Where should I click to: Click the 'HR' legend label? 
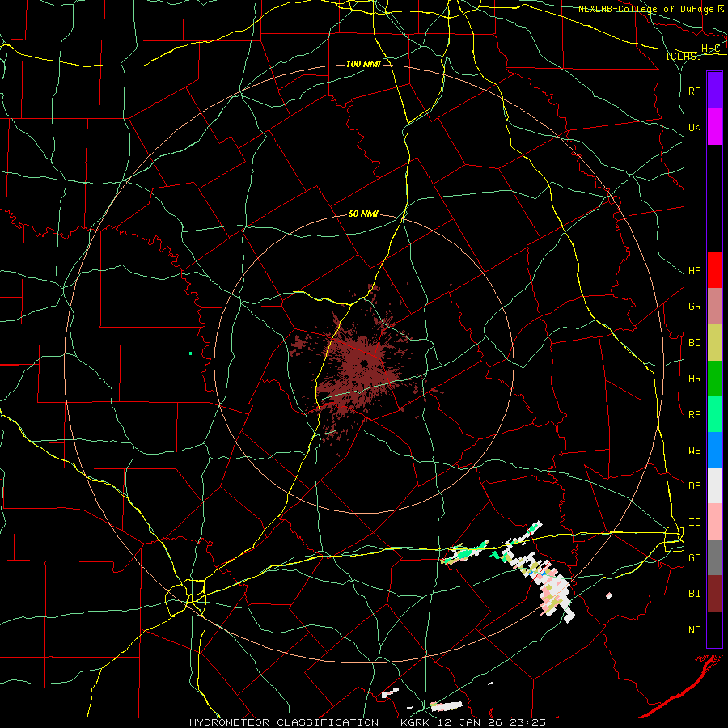click(694, 379)
